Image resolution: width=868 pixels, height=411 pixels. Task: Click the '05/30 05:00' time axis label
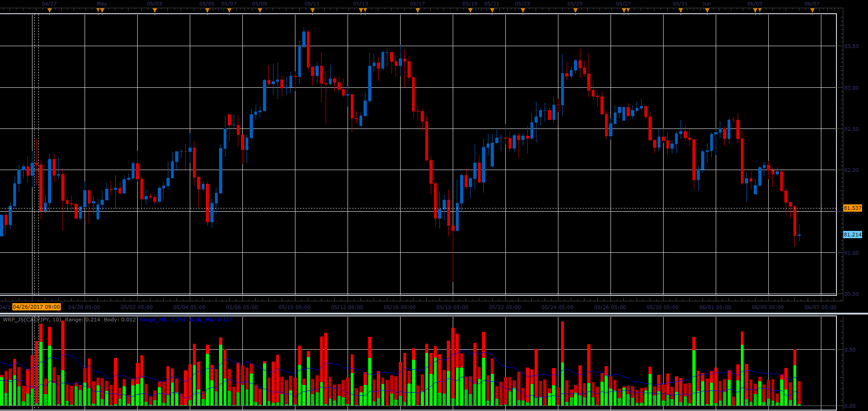(x=663, y=307)
